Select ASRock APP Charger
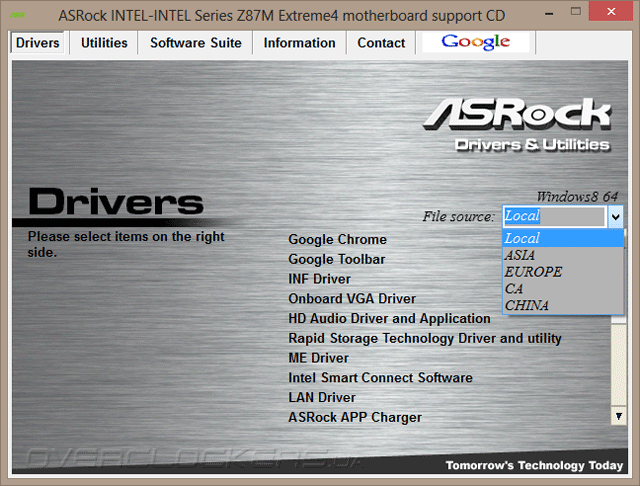 (x=355, y=417)
